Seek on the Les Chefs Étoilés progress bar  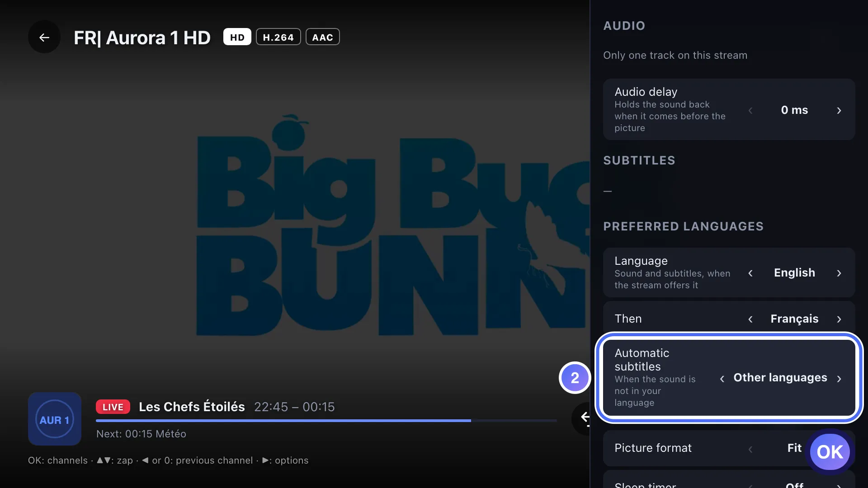coord(326,421)
